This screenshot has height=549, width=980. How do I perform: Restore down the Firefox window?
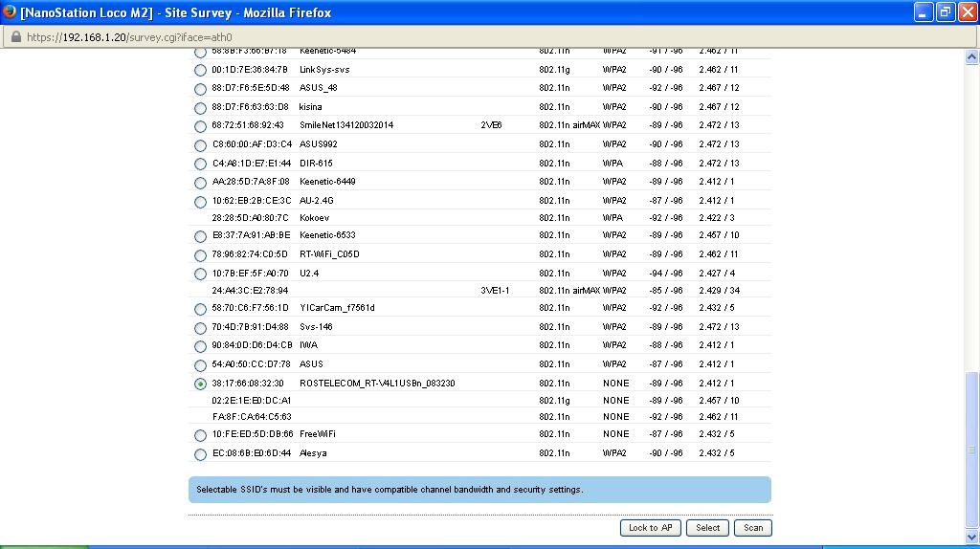click(945, 11)
